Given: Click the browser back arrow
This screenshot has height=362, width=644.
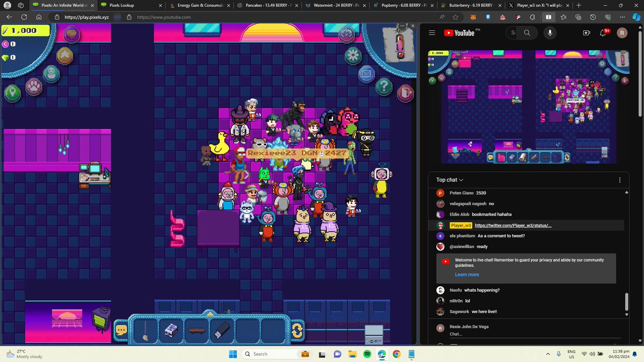Looking at the screenshot, I should [10, 17].
